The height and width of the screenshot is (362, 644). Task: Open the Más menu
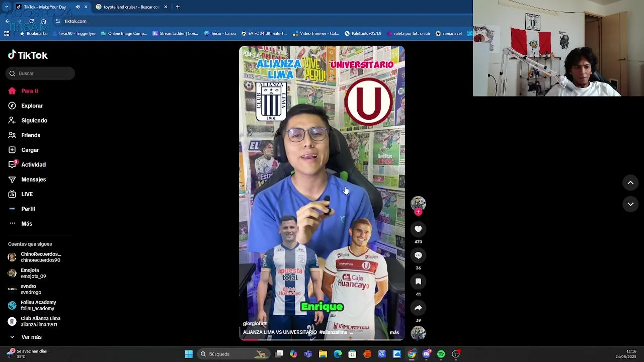20,224
